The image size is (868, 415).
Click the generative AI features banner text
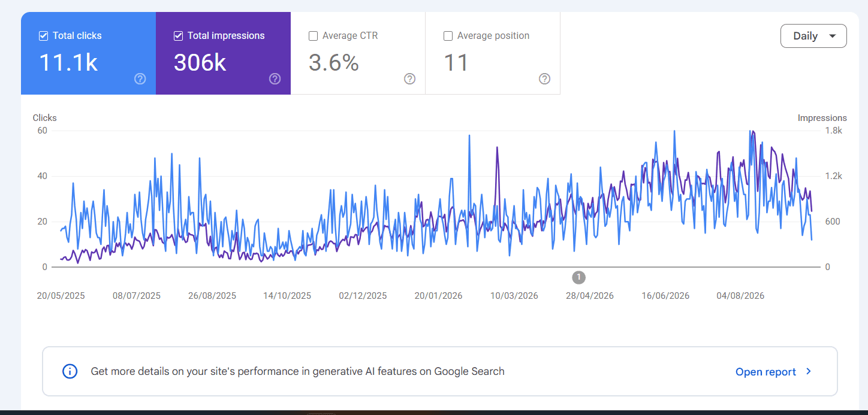tap(297, 371)
